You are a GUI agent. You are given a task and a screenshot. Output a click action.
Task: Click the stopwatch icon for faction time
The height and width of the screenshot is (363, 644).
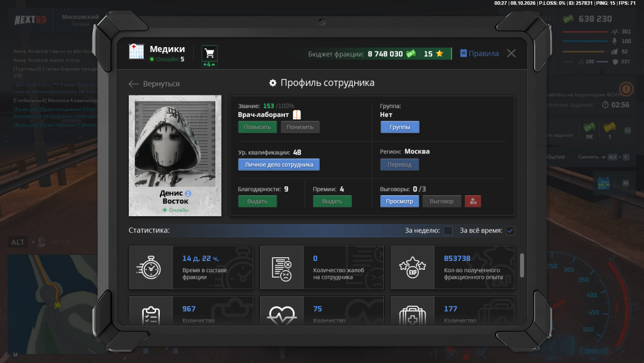[148, 267]
